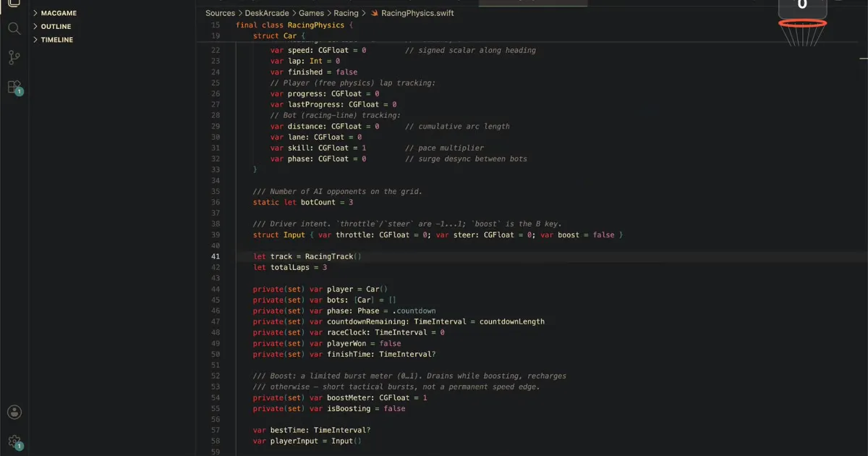Viewport: 868px width, 456px height.
Task: Click the text "var raceClock: TimeInterval = 0"
Action: pos(377,332)
